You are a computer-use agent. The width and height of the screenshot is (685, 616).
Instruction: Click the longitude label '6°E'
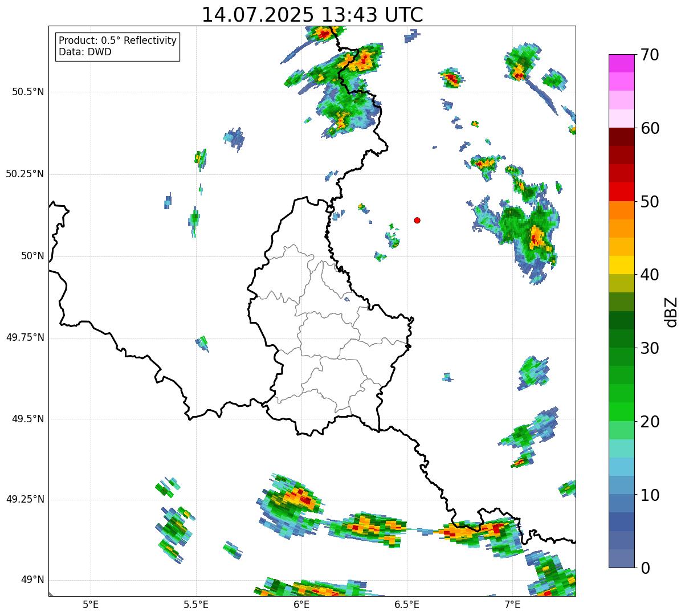pos(301,604)
